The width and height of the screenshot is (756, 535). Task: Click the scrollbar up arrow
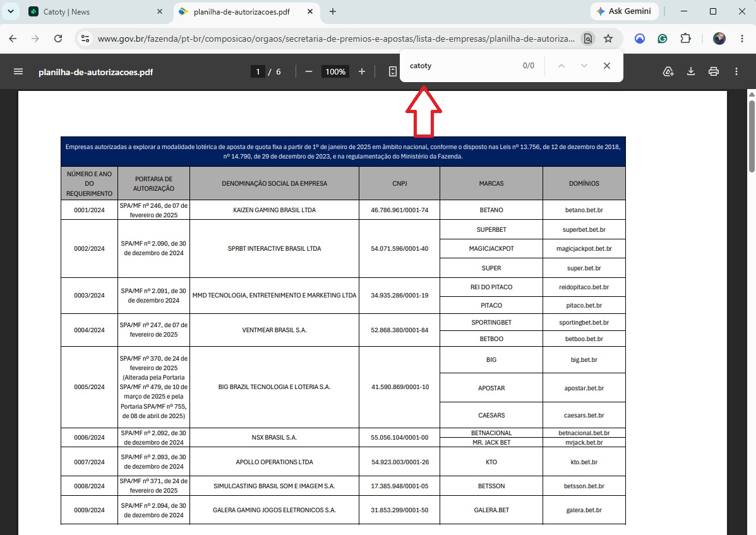click(752, 94)
